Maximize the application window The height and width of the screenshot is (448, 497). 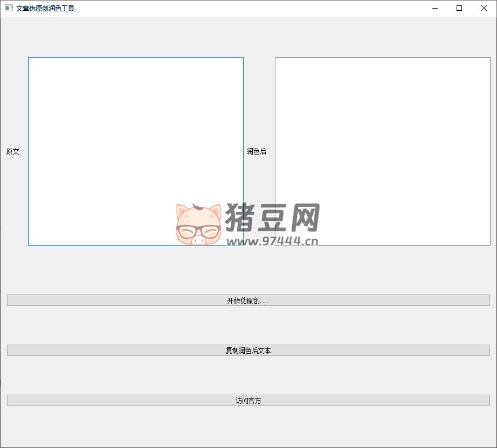459,8
